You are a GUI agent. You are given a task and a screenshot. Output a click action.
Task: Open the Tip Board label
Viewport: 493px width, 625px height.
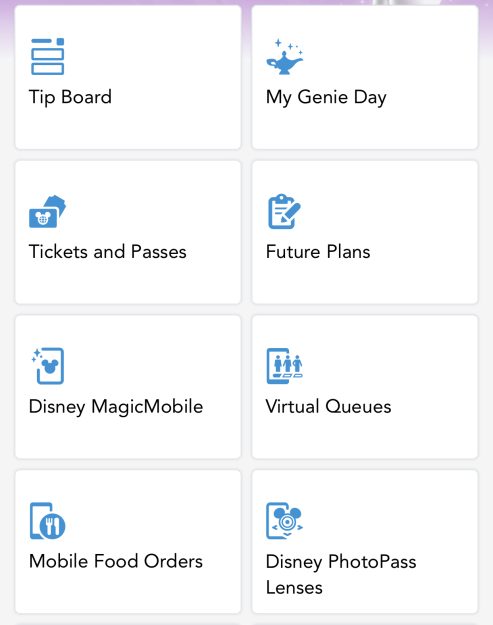(70, 97)
